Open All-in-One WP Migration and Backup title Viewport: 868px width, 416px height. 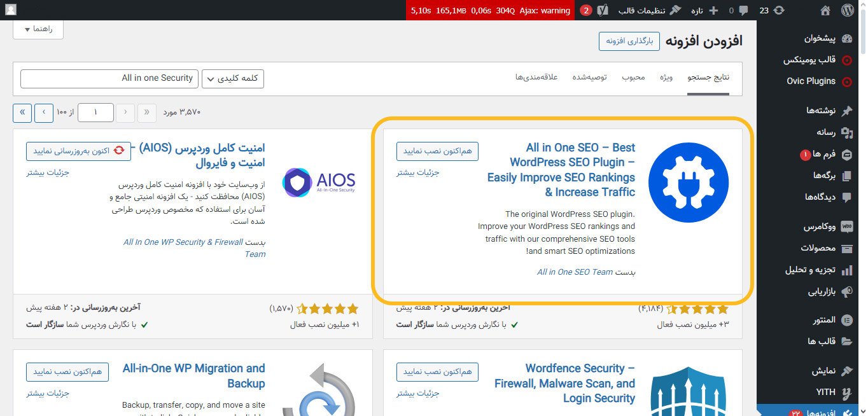(194, 376)
